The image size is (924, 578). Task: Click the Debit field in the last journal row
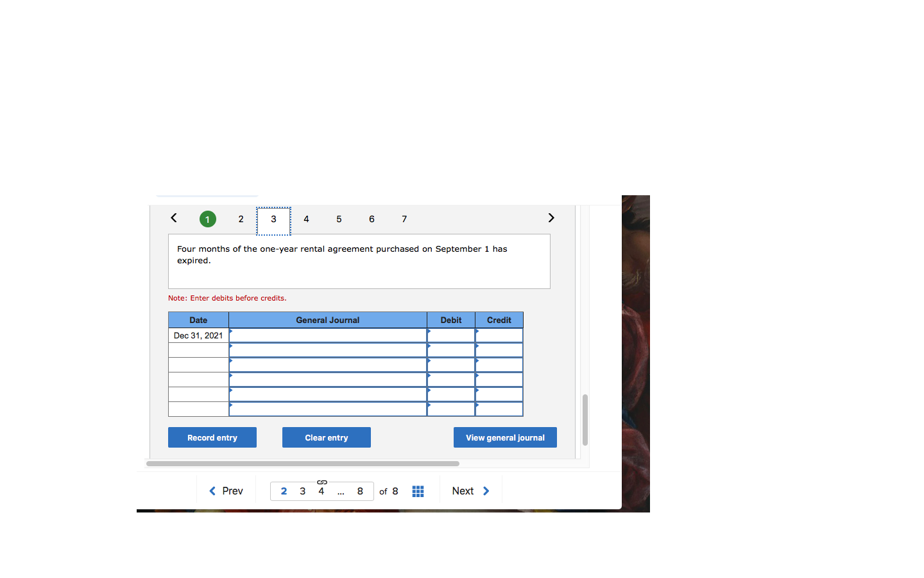click(450, 409)
